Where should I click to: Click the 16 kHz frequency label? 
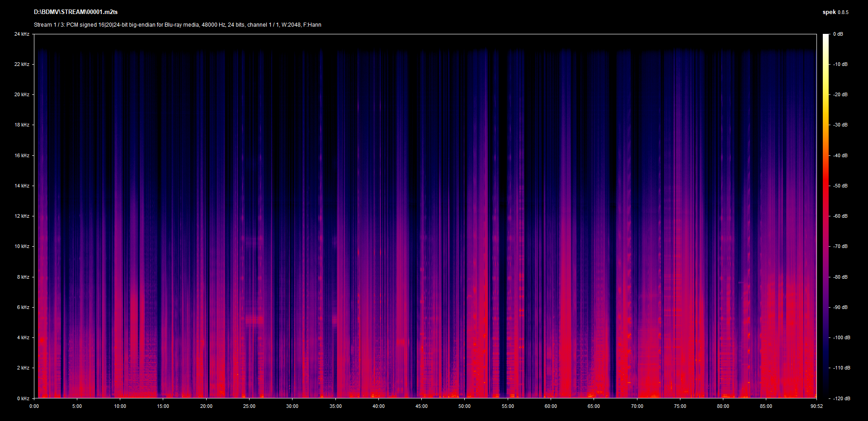(x=22, y=155)
